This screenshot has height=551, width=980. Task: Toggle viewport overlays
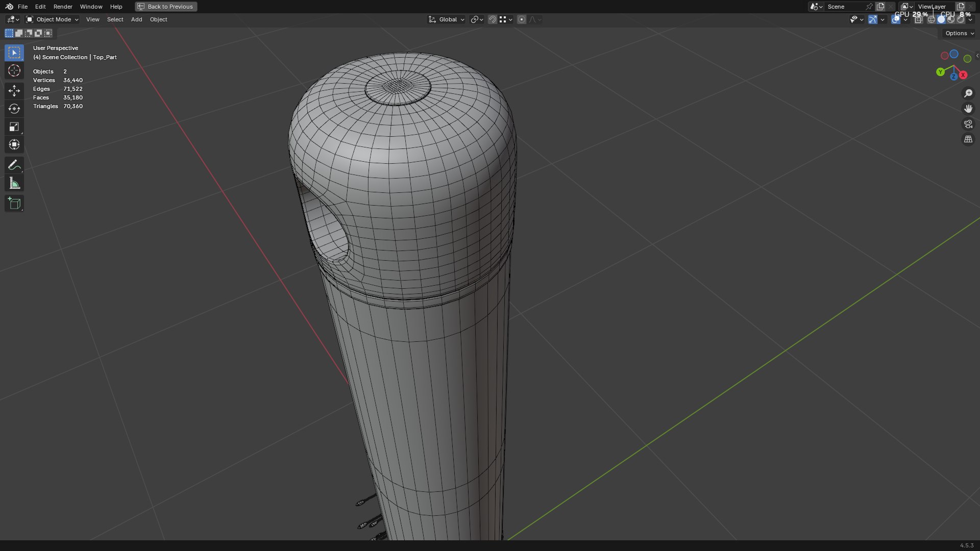(x=896, y=19)
